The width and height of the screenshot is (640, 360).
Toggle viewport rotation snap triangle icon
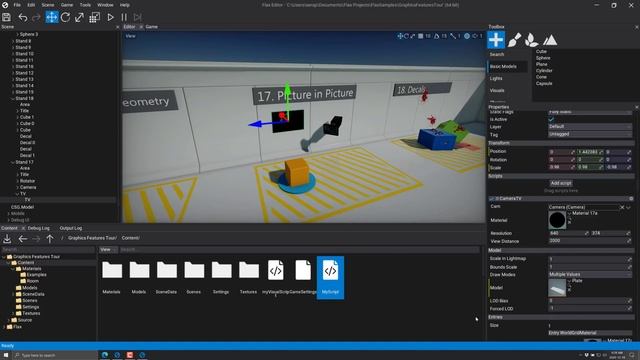(x=436, y=36)
